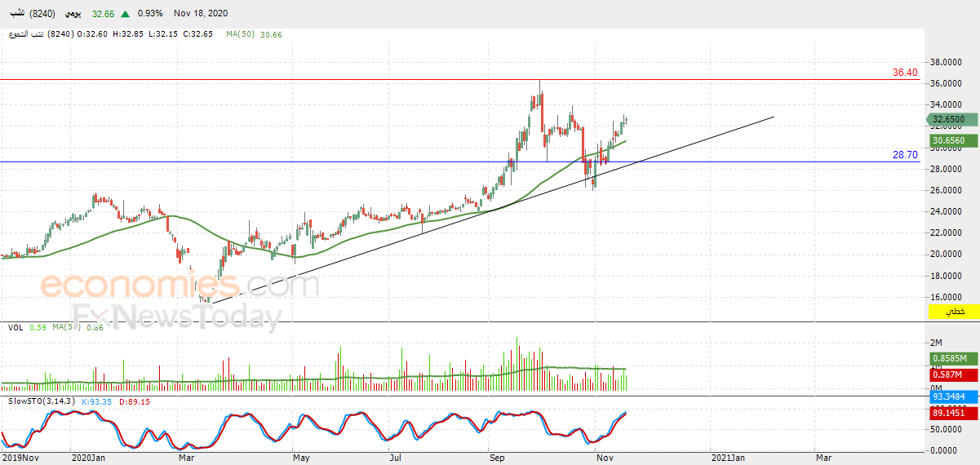Click the green 30.6560 moving average tag

tap(949, 140)
